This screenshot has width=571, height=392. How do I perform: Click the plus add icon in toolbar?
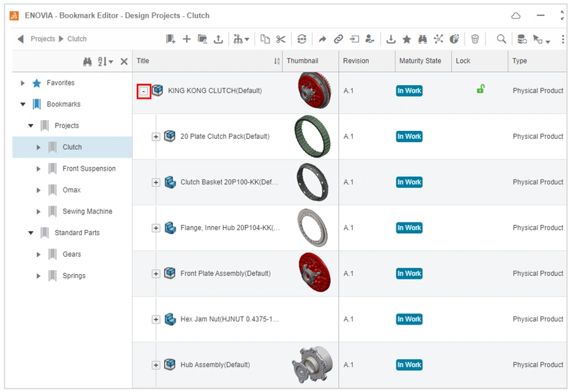[186, 39]
